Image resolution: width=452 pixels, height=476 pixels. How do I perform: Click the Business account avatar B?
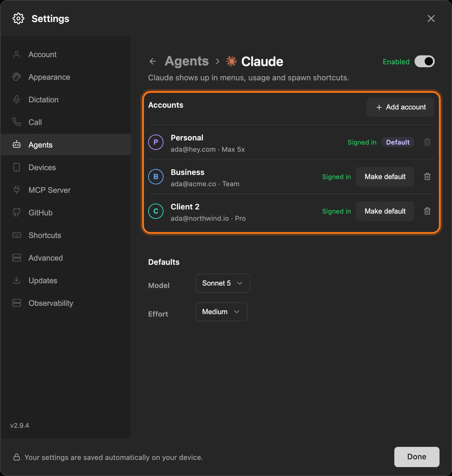(156, 177)
